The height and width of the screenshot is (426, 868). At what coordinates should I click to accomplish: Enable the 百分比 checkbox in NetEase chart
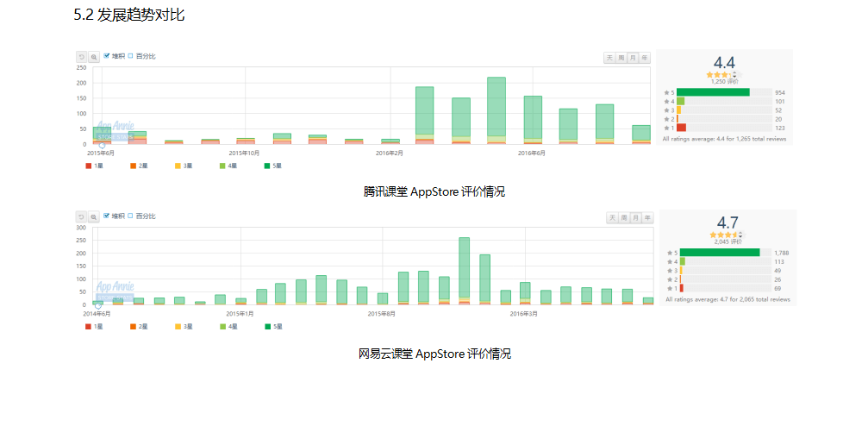(131, 216)
